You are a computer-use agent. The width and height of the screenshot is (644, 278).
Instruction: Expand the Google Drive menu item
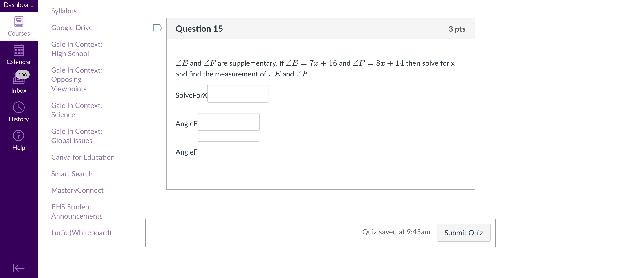[x=72, y=28]
